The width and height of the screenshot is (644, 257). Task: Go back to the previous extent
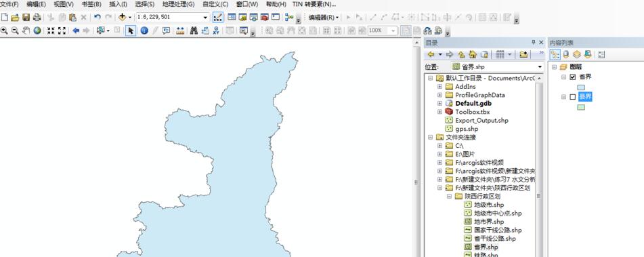click(x=76, y=31)
